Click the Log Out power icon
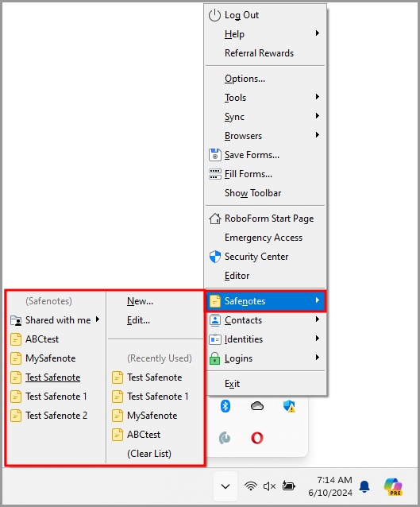This screenshot has height=507, width=420. 214,15
